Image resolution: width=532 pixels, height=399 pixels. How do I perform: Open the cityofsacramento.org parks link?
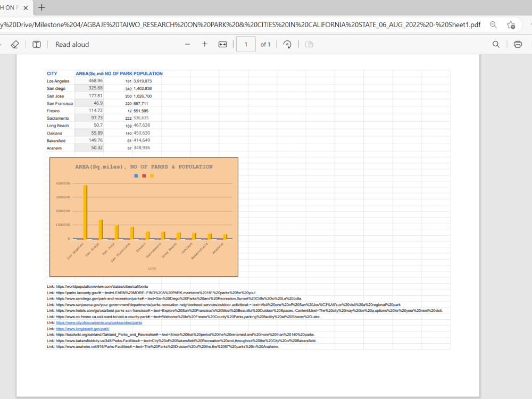tap(99, 323)
